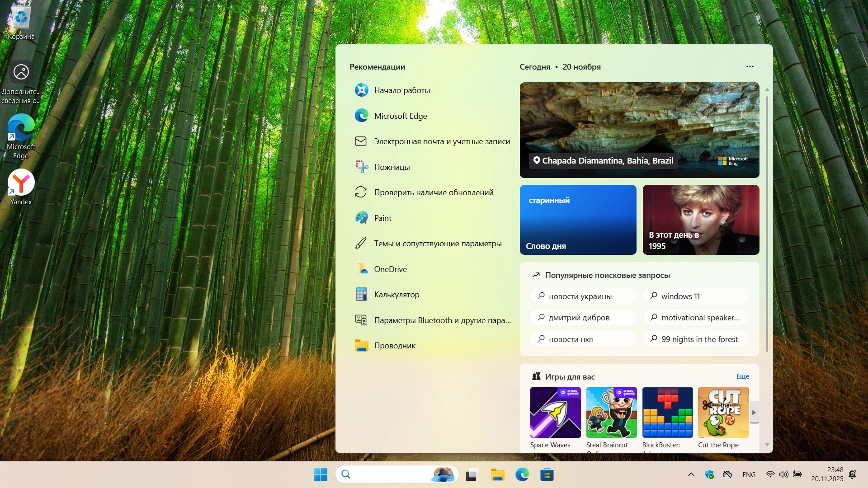Show the next games with the arrow

pos(754,412)
